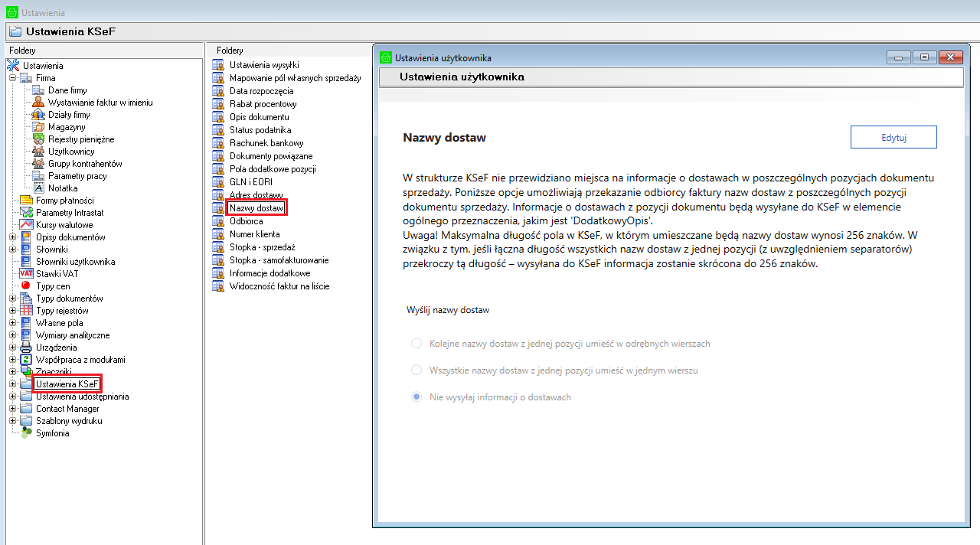The width and height of the screenshot is (980, 545).
Task: Expand the Typy dokumentów node
Action: 12,299
